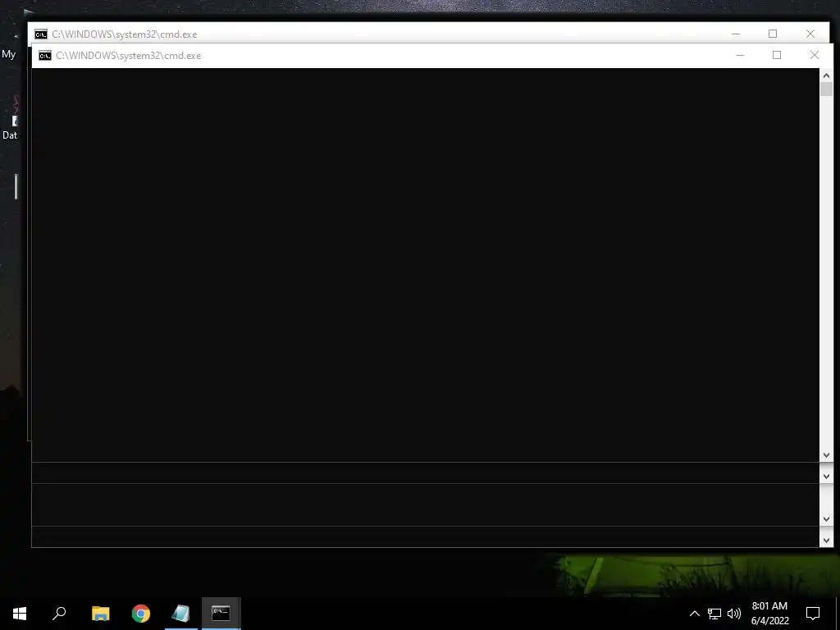Open the 8:01 AM clock calendar
This screenshot has height=630, width=840.
point(769,614)
